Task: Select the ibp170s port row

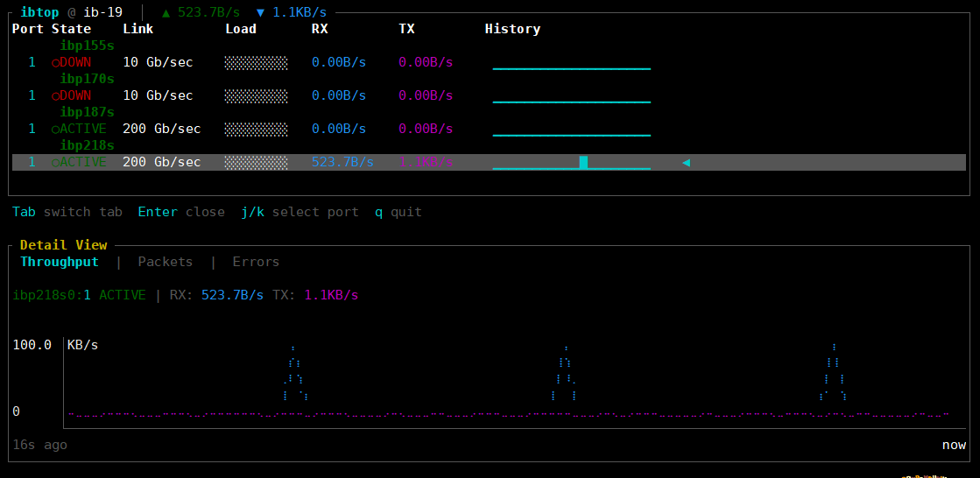Action: coord(489,95)
